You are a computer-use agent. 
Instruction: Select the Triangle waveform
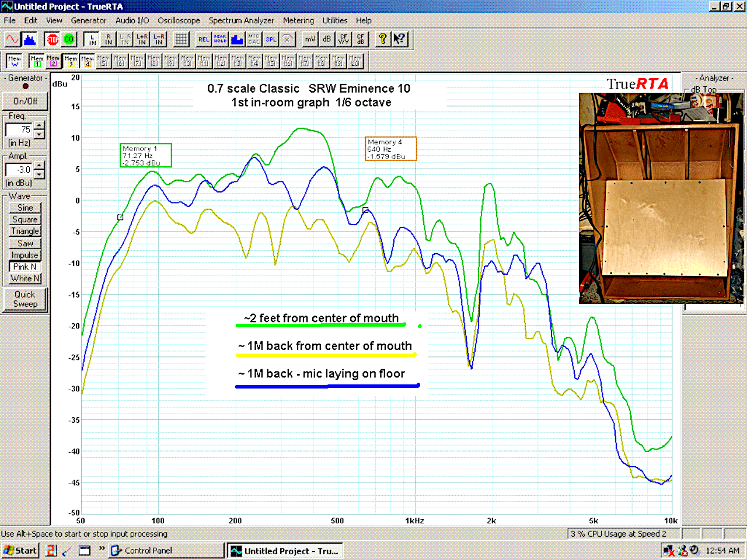click(x=25, y=231)
